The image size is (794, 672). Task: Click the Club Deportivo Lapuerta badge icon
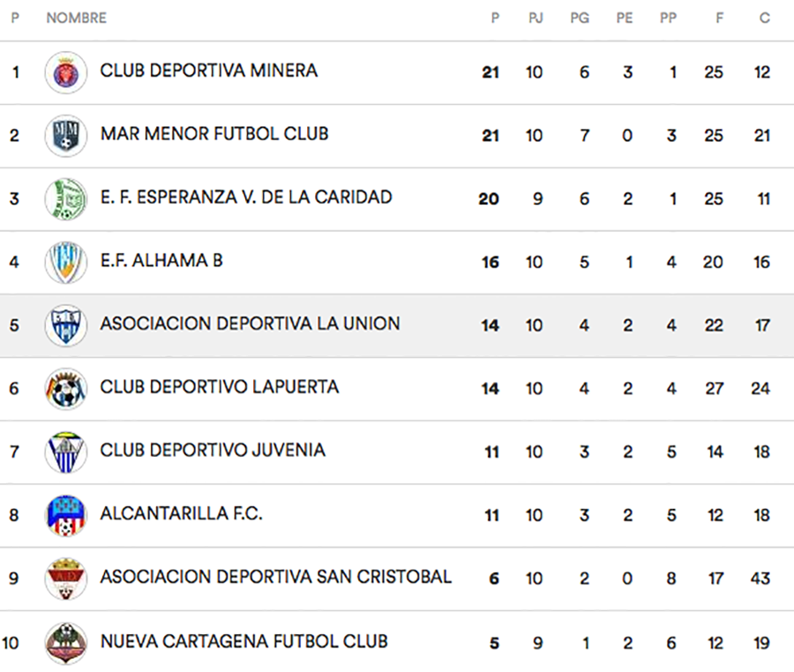click(x=66, y=389)
